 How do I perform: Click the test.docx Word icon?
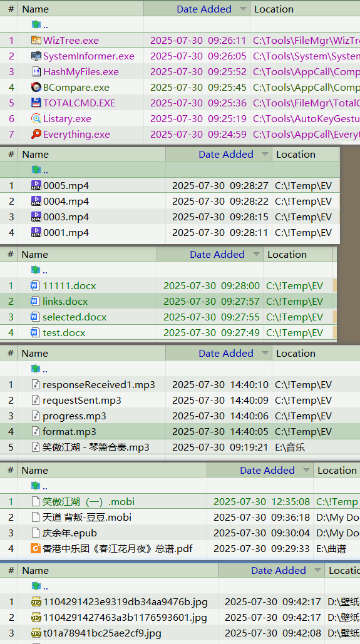click(36, 332)
